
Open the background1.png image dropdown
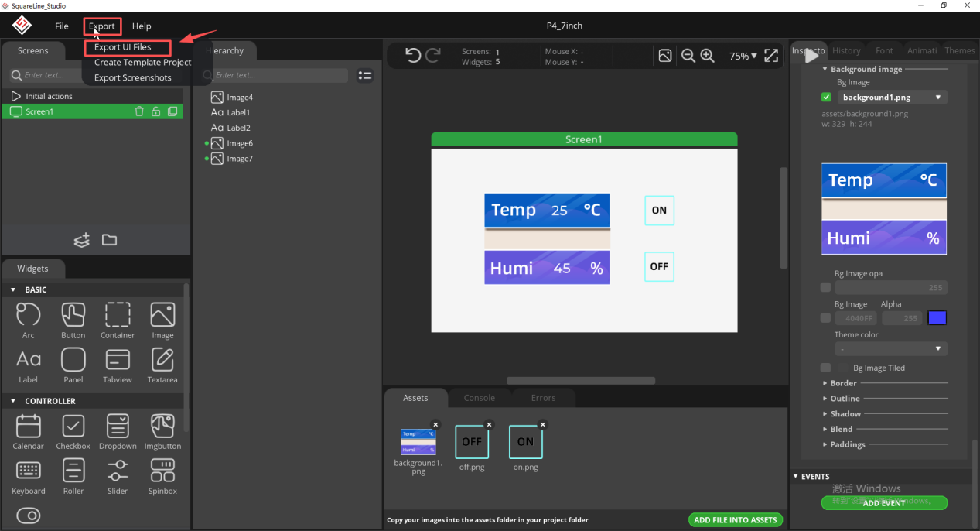(893, 98)
